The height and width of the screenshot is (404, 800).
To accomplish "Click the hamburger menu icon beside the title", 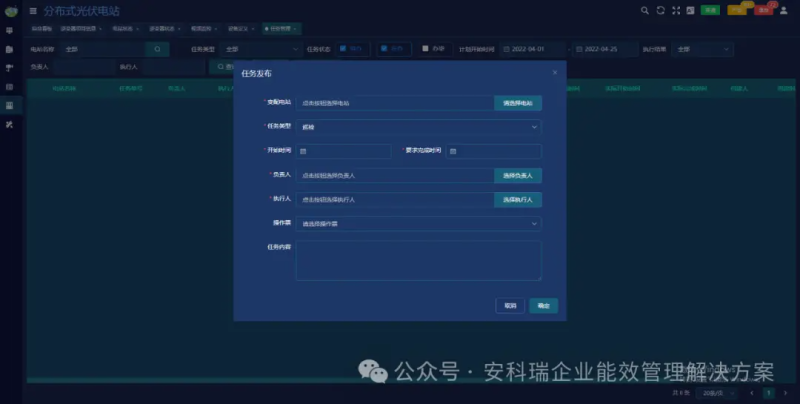I will 33,11.
